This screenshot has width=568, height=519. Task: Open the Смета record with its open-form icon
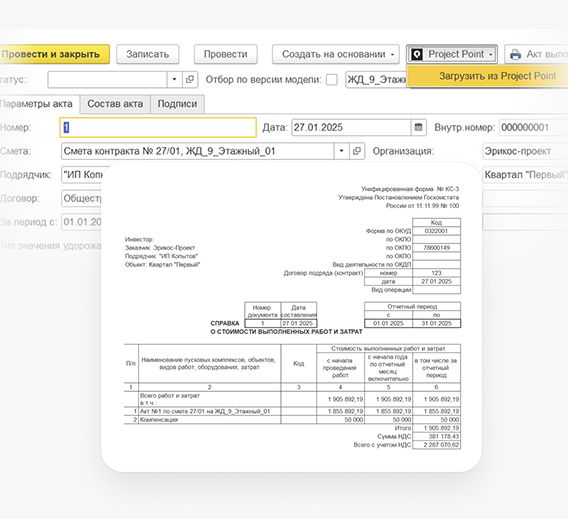point(357,151)
